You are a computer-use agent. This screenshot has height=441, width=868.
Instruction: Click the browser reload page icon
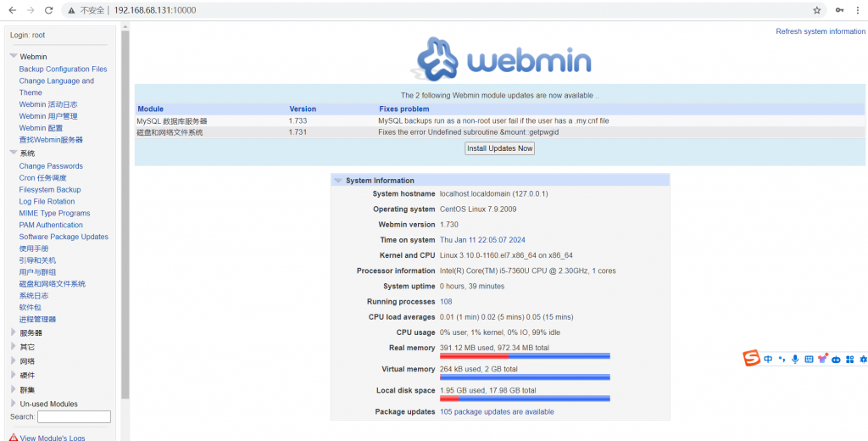tap(48, 10)
